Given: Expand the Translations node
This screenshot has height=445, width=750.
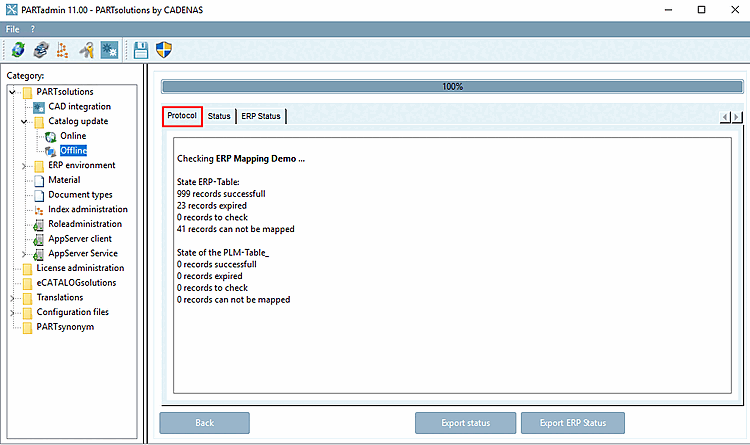Looking at the screenshot, I should coord(12,298).
